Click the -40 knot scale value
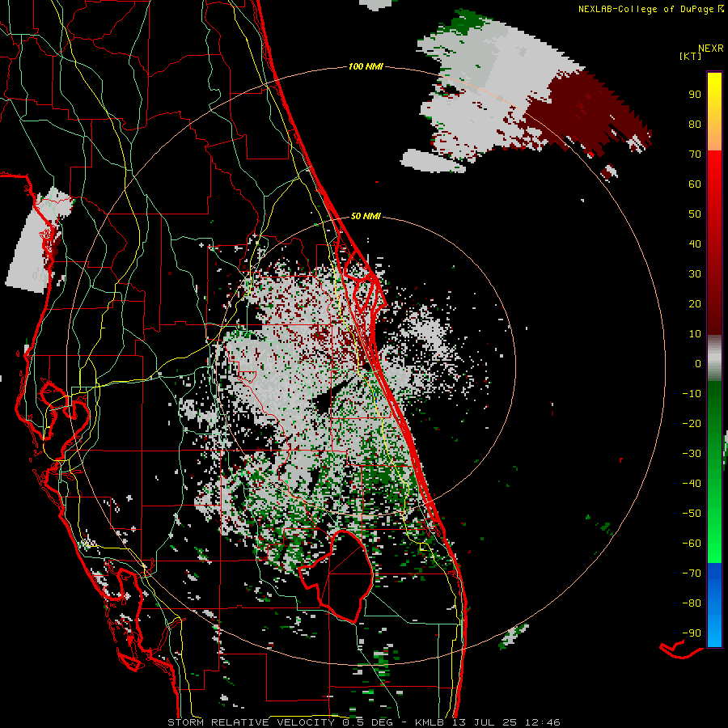 692,484
